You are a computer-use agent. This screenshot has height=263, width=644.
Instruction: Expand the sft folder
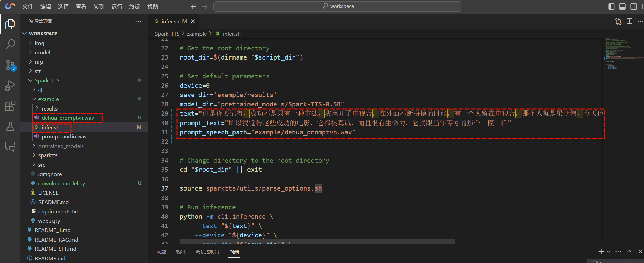pos(84,71)
